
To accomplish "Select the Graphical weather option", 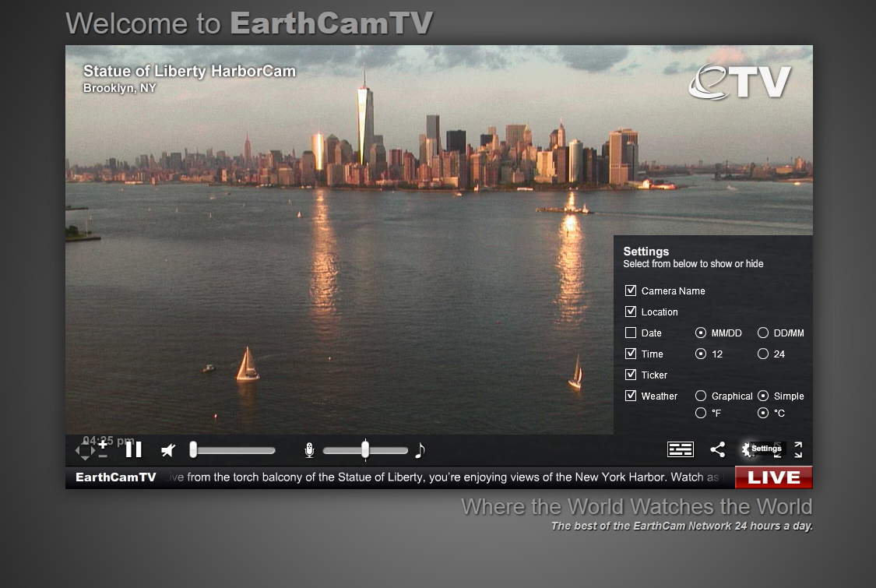I will [701, 396].
